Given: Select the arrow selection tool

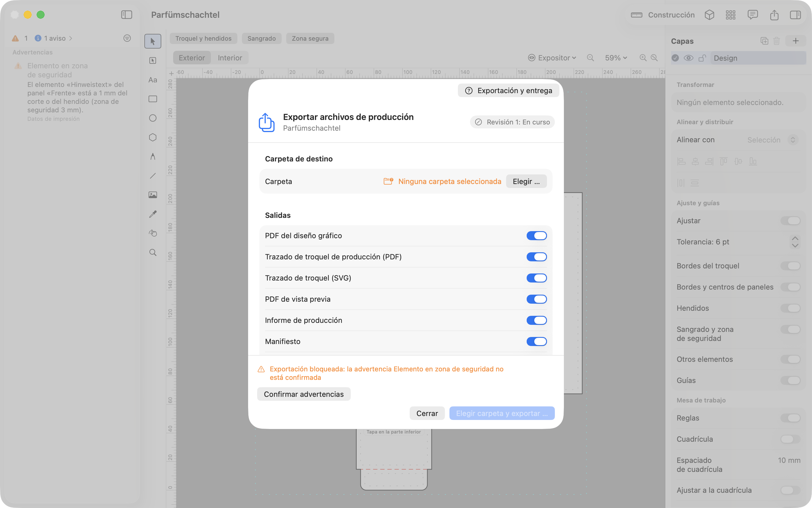Looking at the screenshot, I should (153, 41).
